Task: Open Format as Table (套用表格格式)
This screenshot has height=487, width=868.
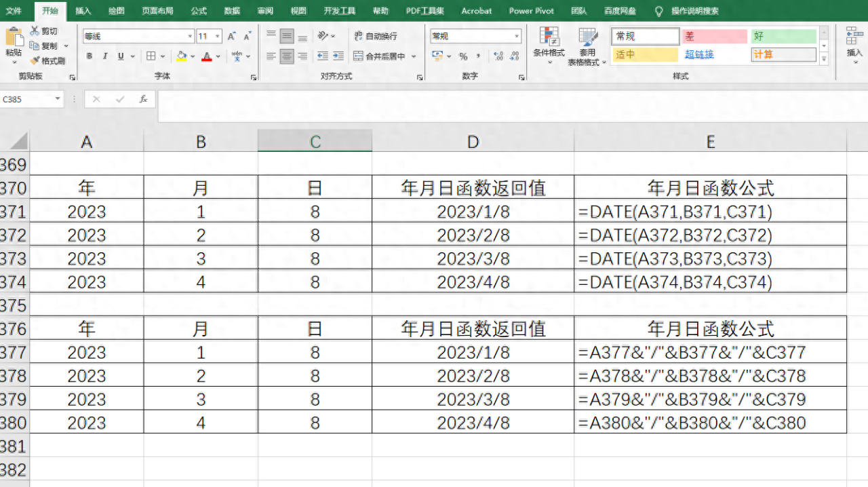Action: click(x=587, y=47)
